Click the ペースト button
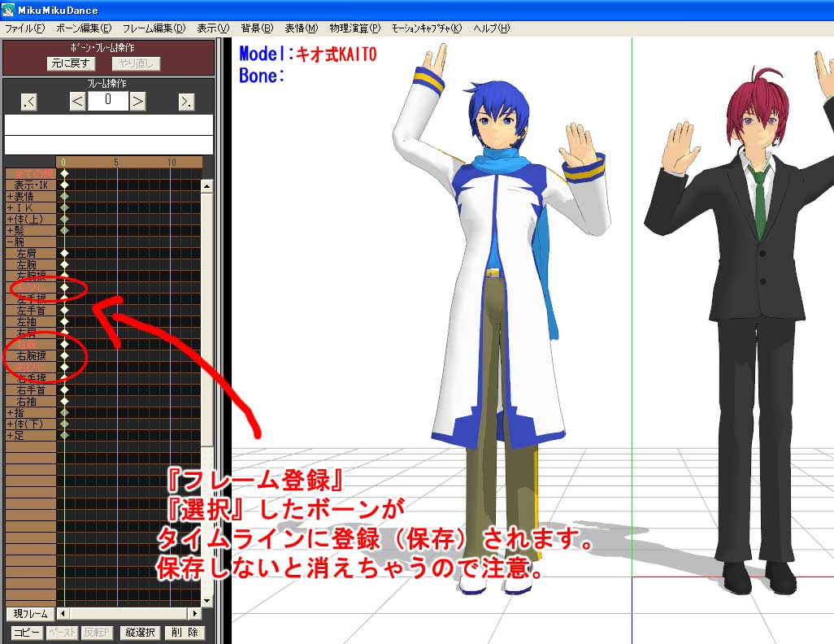 [x=63, y=633]
